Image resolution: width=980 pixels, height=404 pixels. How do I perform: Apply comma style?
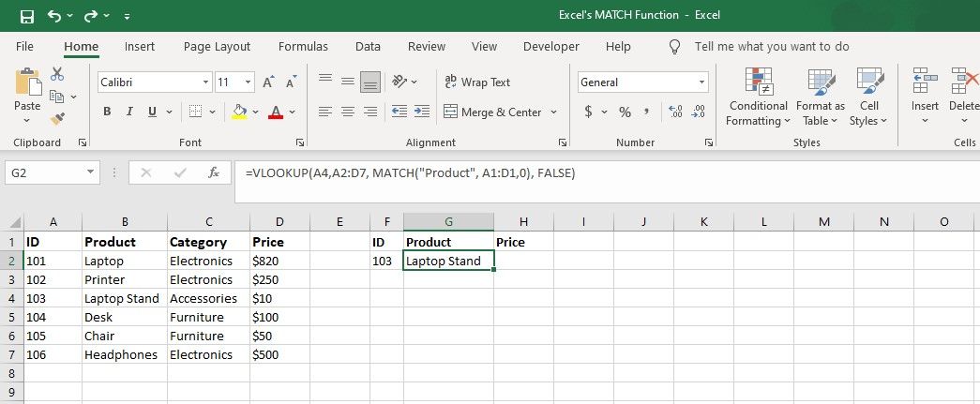(647, 112)
